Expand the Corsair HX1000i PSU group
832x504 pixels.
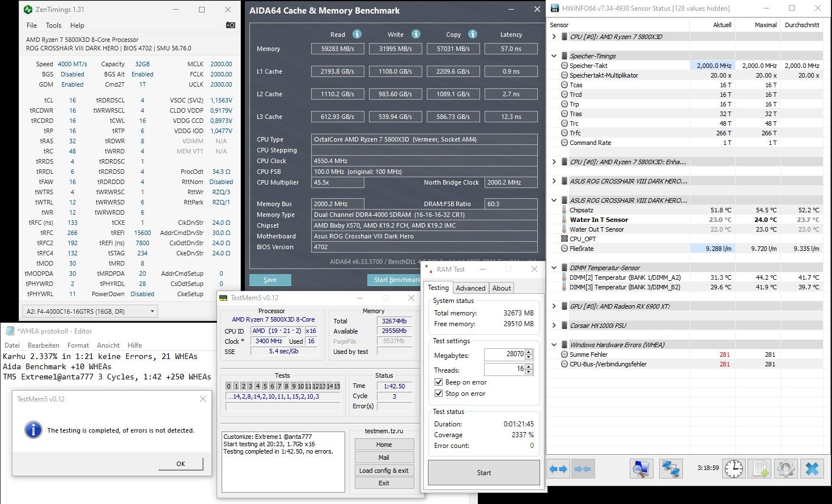pyautogui.click(x=554, y=326)
